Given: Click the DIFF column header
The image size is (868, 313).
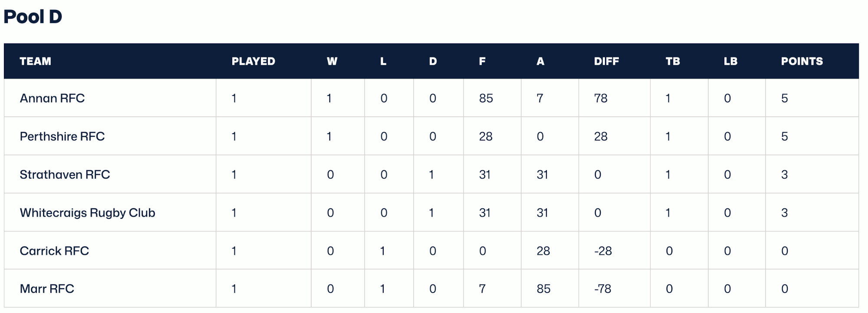Looking at the screenshot, I should pyautogui.click(x=606, y=61).
